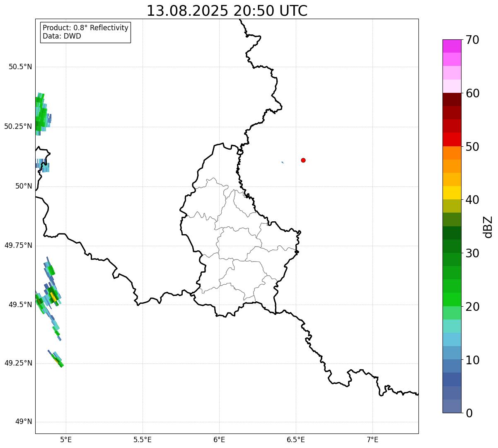This screenshot has height=448, width=498.
Task: Click the 5.5°E longitude label
Action: 143,440
